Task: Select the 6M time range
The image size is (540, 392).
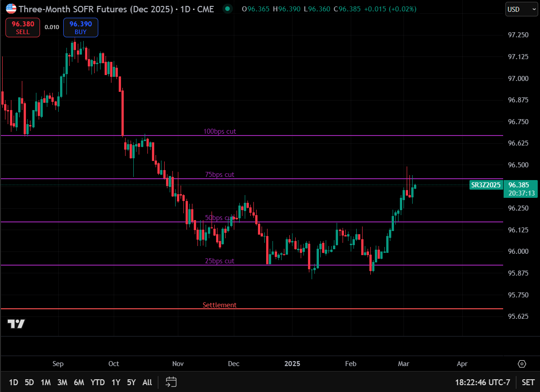Action: coord(79,382)
